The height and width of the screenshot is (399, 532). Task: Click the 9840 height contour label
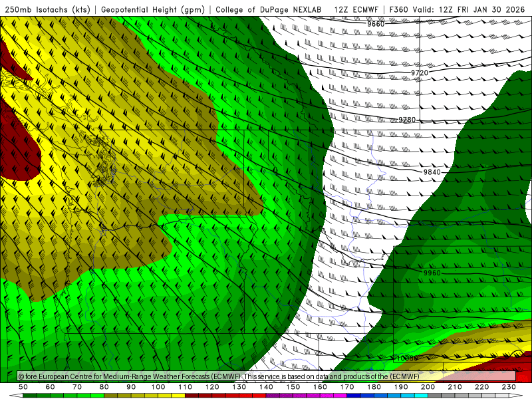pyautogui.click(x=432, y=172)
